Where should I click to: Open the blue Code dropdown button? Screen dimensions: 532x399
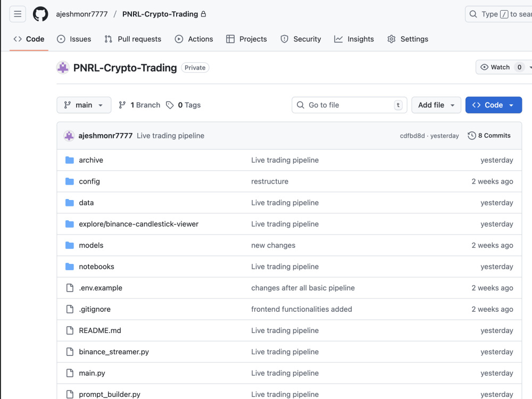(x=493, y=105)
